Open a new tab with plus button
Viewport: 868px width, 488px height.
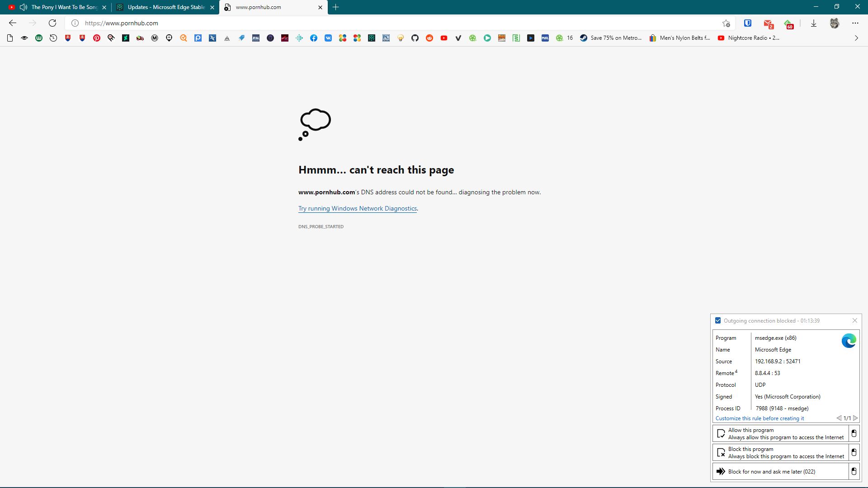[335, 7]
